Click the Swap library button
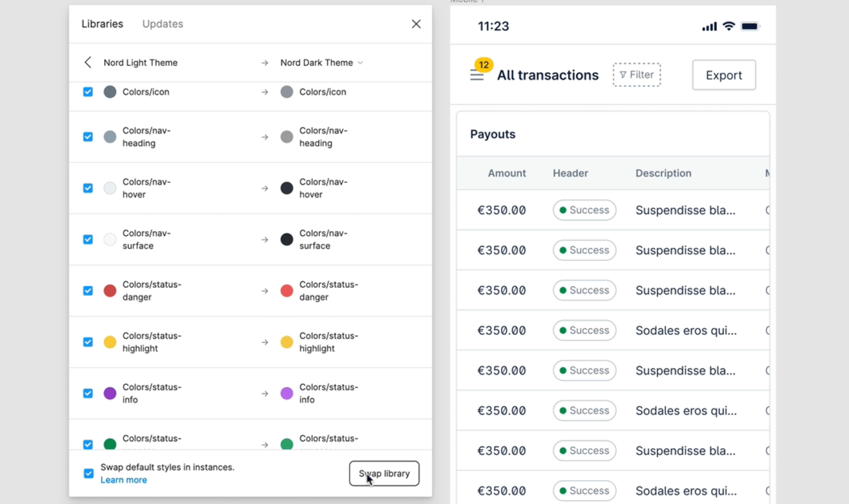849x504 pixels. [x=384, y=473]
